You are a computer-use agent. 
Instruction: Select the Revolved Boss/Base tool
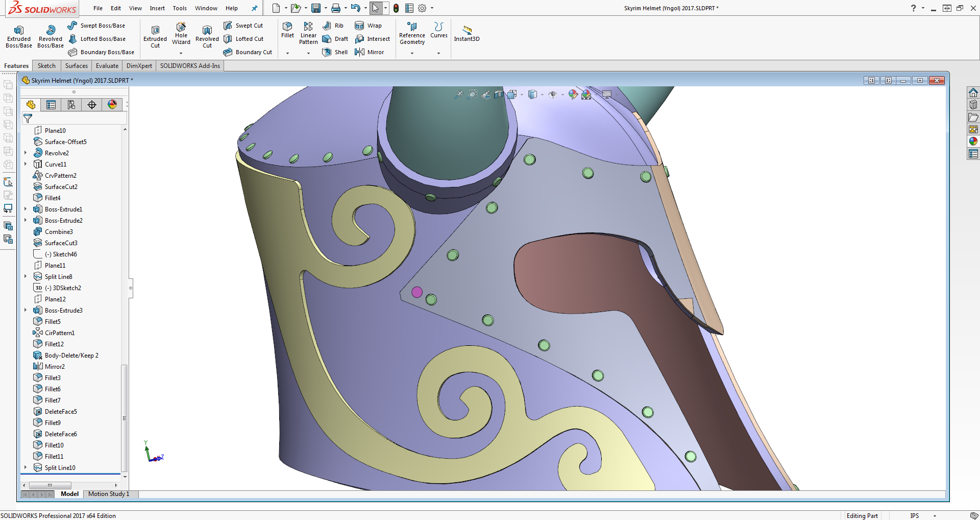[51, 36]
